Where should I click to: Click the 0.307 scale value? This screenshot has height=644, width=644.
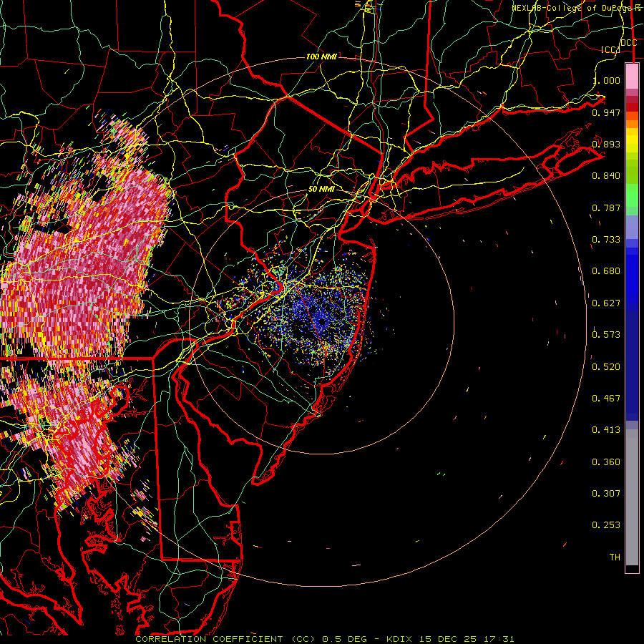point(606,494)
